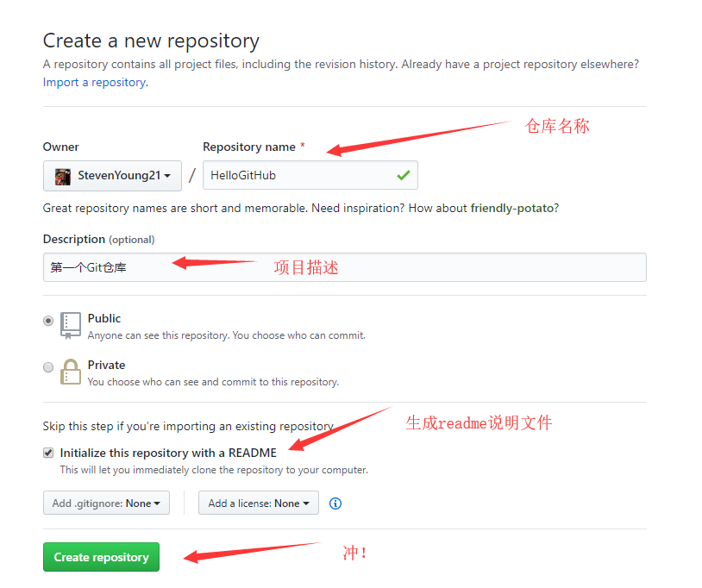Screen dimensions: 702x588
Task: Click the Initialize with a README label text
Action: pyautogui.click(x=168, y=453)
